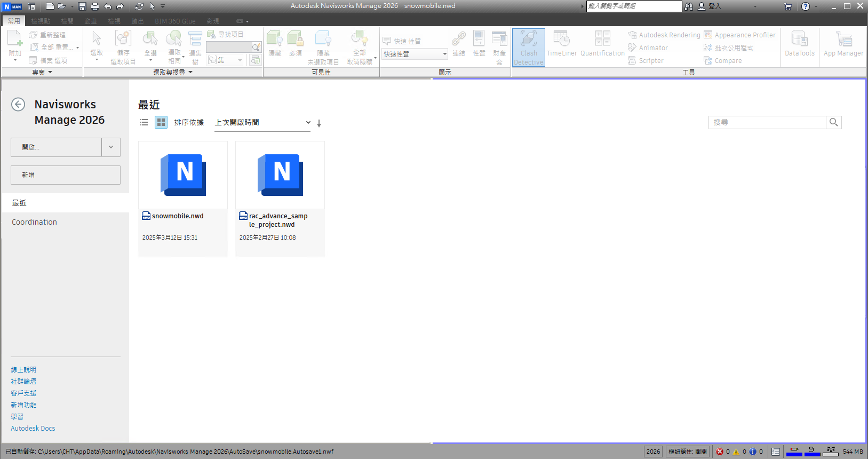Image resolution: width=868 pixels, height=459 pixels.
Task: Switch to the BIM 360 Glue ribbon tab
Action: tap(175, 21)
